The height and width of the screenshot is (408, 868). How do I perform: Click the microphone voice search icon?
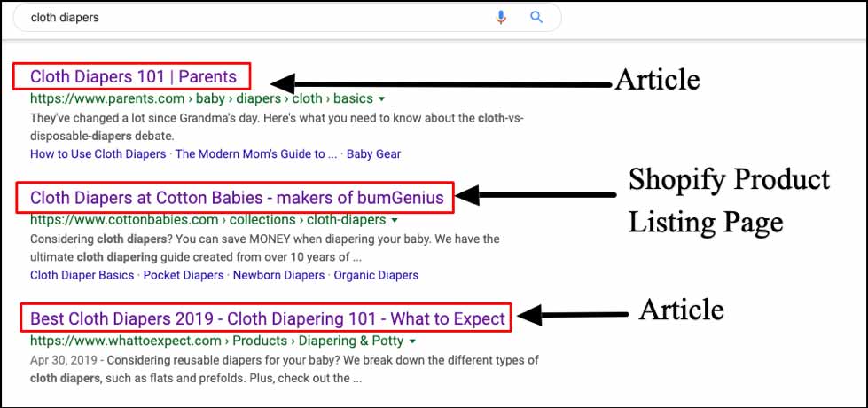pos(501,17)
